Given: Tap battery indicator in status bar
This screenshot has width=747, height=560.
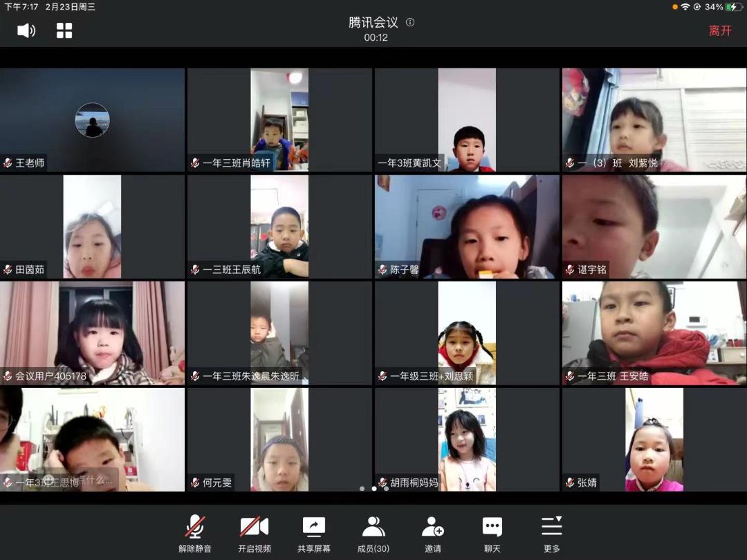Looking at the screenshot, I should tap(732, 7).
